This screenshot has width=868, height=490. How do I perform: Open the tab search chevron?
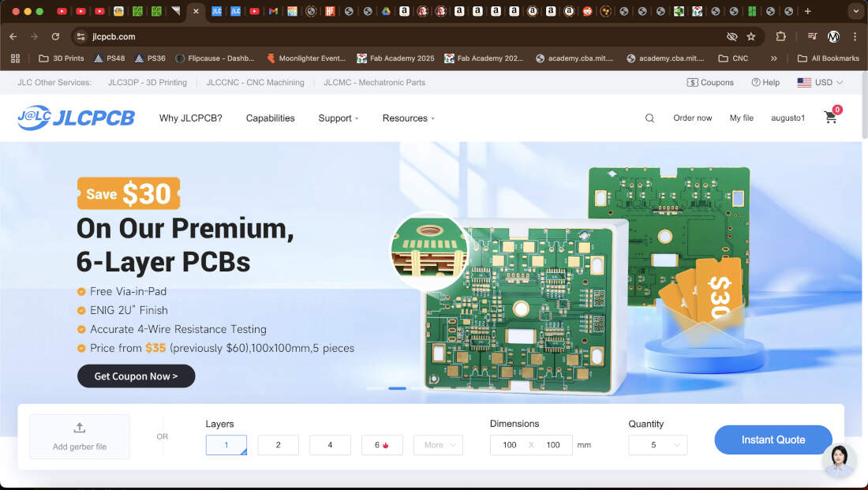(855, 11)
